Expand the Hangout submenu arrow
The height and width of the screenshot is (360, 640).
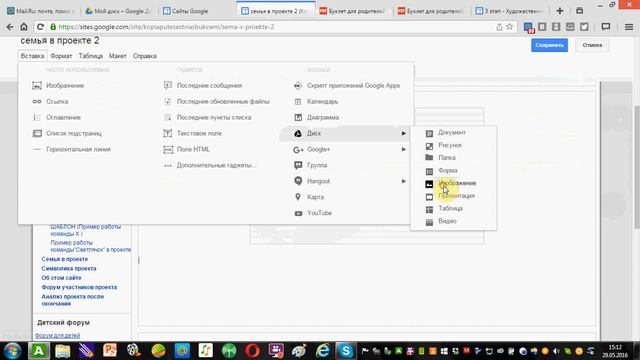403,181
